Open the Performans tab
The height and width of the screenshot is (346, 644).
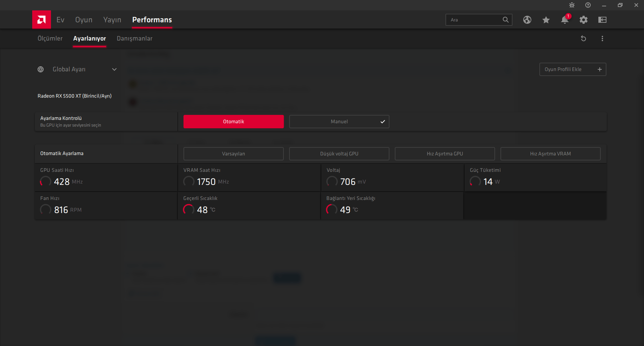pos(152,20)
